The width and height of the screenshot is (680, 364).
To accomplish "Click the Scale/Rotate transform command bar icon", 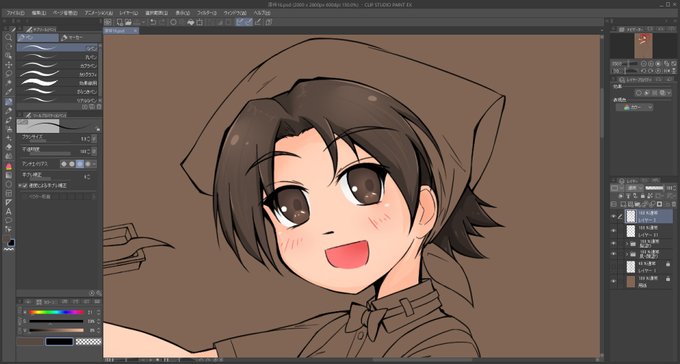I will 199,22.
